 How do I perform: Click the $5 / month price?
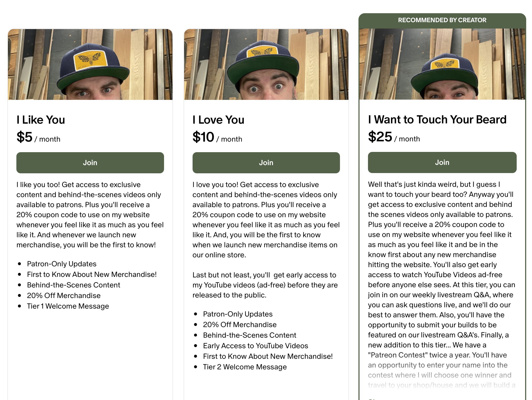point(38,137)
